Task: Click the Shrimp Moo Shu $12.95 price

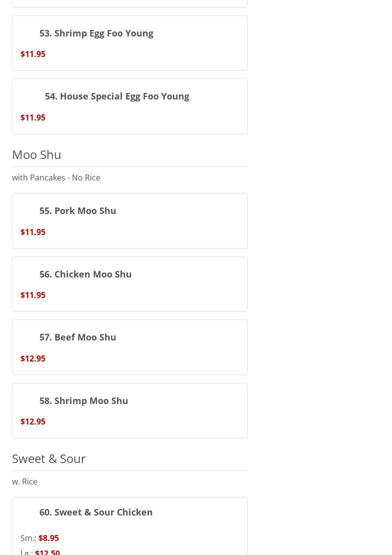Action: point(33,421)
